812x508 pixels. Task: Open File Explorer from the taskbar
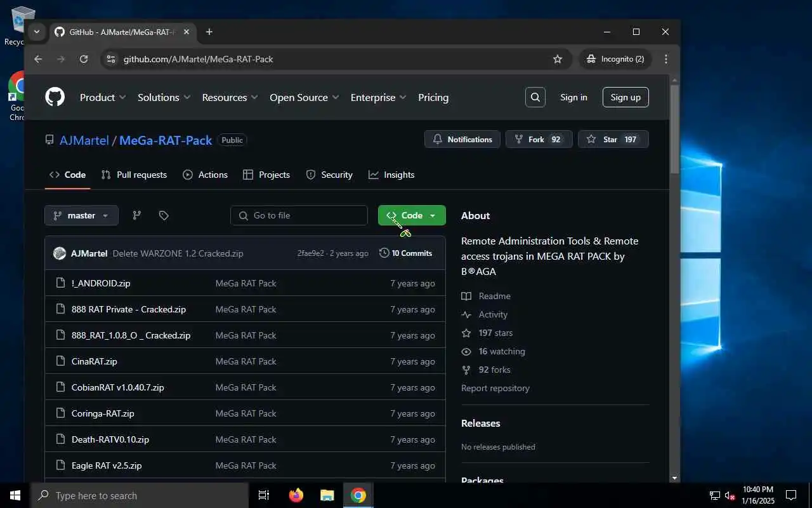click(327, 495)
